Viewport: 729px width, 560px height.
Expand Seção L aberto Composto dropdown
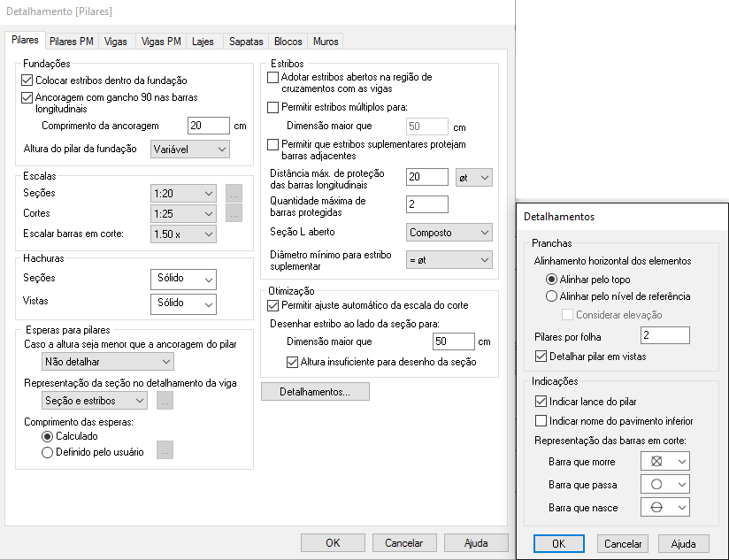pos(449,233)
